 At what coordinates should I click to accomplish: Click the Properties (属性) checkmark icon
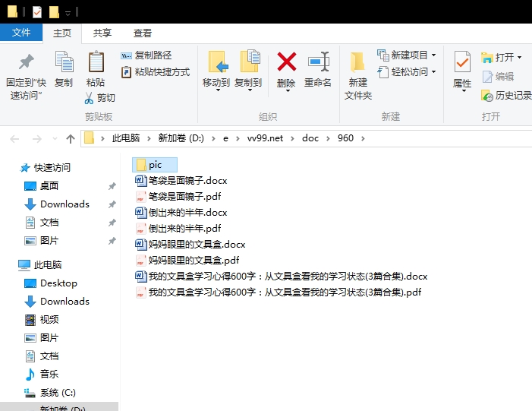click(462, 62)
